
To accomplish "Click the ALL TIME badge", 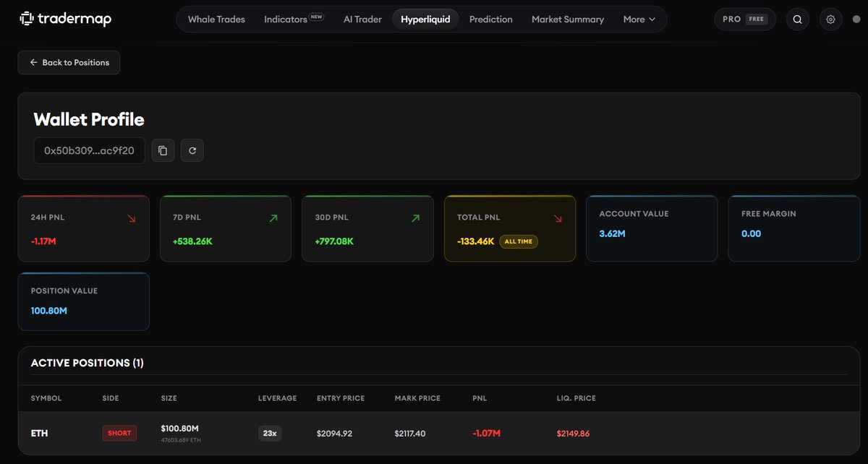I will point(519,241).
